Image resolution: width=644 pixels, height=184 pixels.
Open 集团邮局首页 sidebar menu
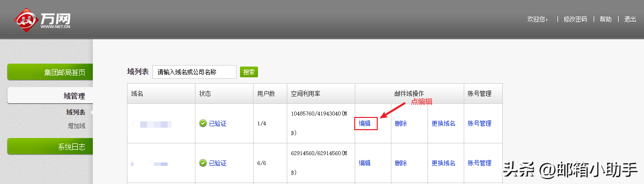point(50,72)
